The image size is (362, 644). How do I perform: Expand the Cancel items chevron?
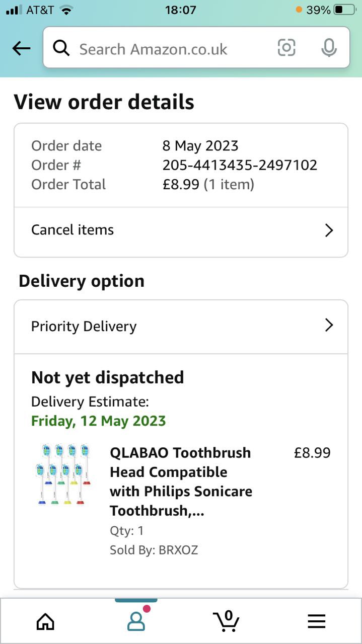pos(329,230)
